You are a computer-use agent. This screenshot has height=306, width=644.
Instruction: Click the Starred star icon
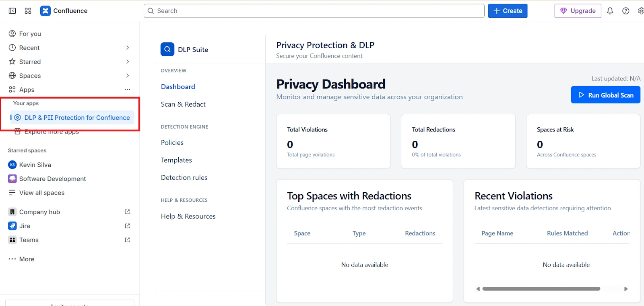coord(12,62)
